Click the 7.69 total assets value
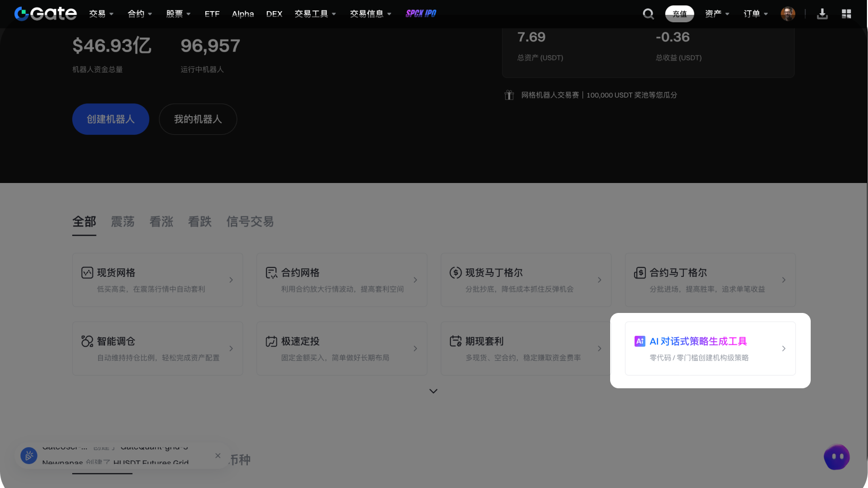The height and width of the screenshot is (488, 868). [x=531, y=37]
